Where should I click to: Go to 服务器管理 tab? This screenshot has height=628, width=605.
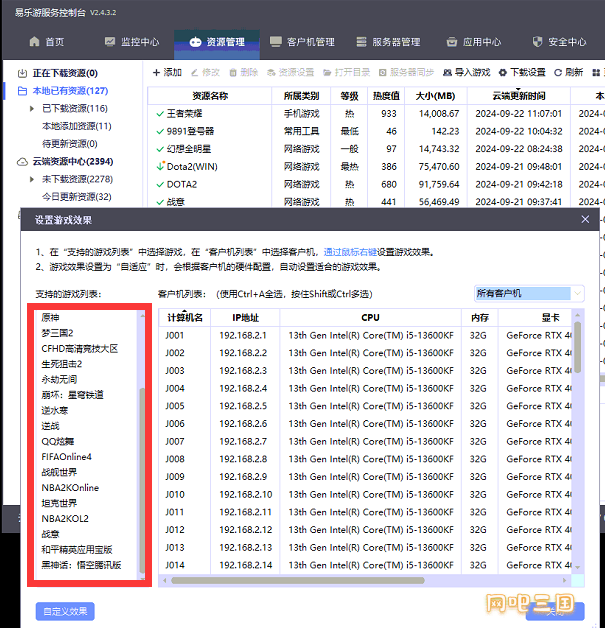[x=388, y=42]
